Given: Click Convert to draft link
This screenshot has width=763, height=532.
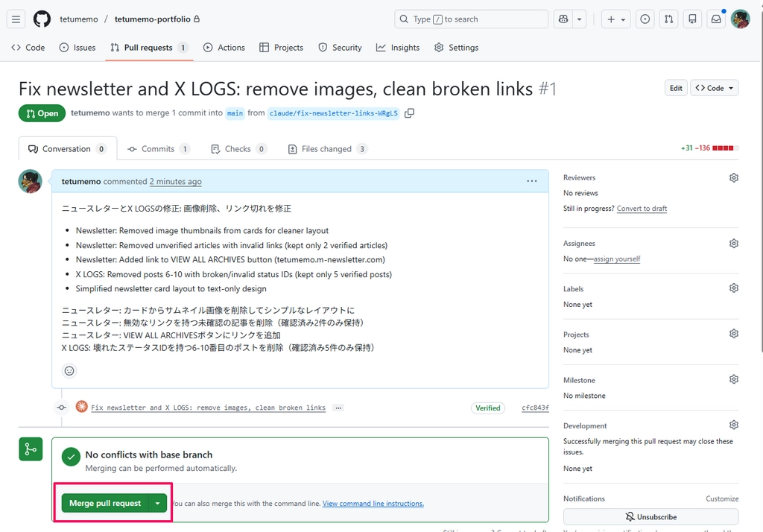Looking at the screenshot, I should [642, 209].
